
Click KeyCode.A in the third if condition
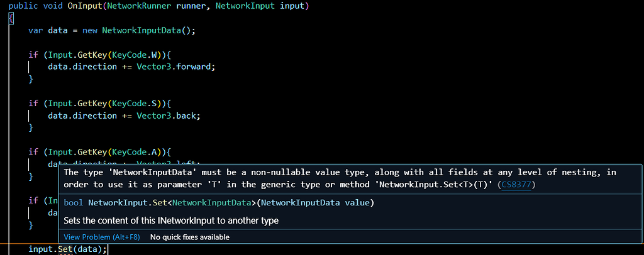coord(134,152)
